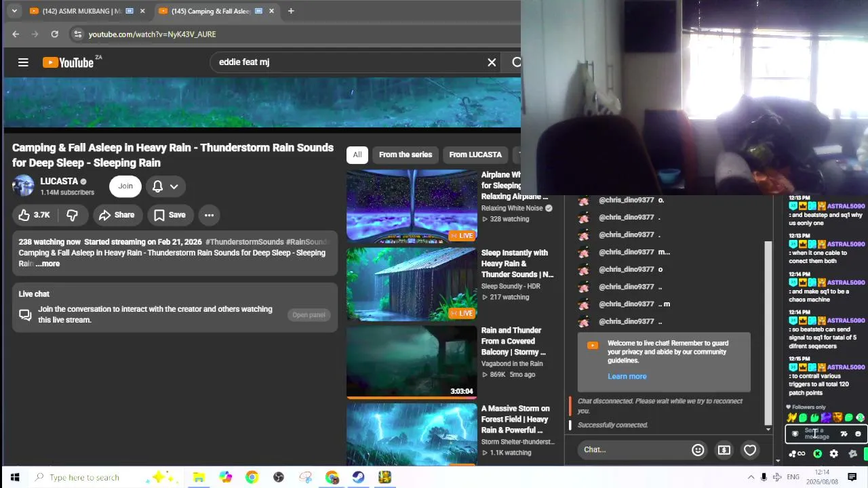Open the YouTube guide hamburger menu
This screenshot has width=868, height=488.
tap(23, 62)
